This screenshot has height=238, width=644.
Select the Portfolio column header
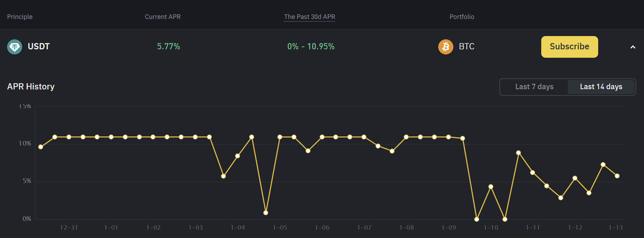tap(462, 17)
